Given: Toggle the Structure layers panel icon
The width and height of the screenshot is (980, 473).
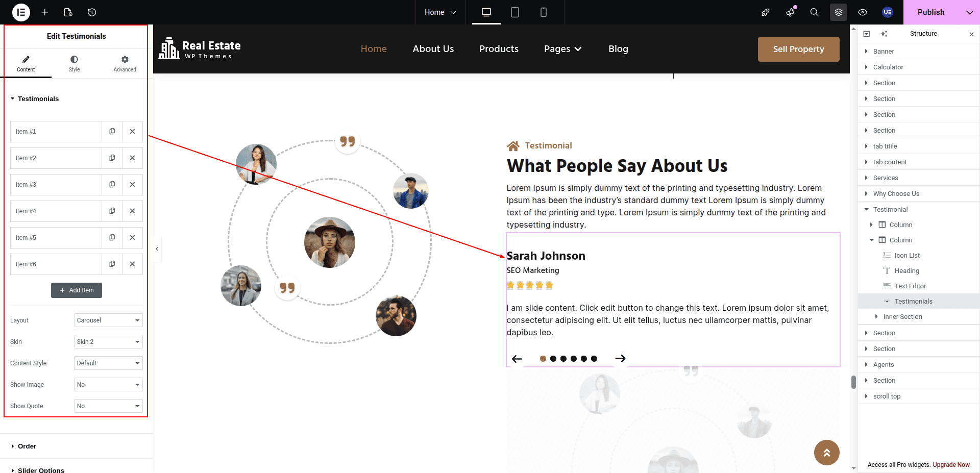Looking at the screenshot, I should click(838, 12).
